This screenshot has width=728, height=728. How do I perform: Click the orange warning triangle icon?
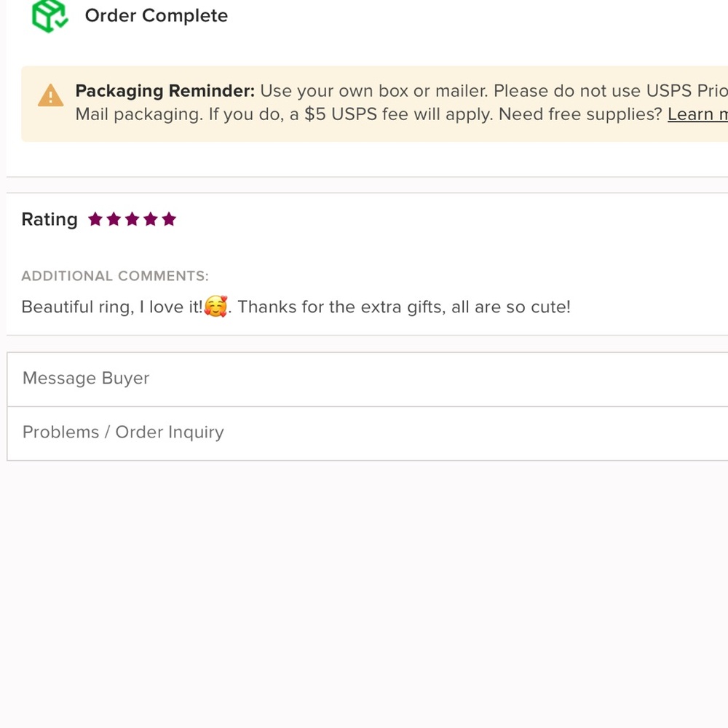[50, 95]
